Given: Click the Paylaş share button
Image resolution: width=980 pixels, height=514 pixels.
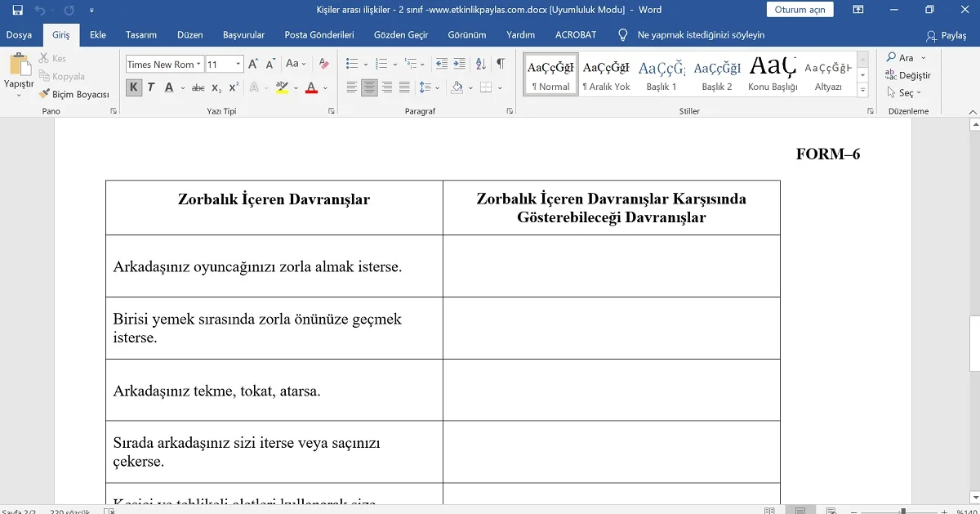Looking at the screenshot, I should 947,36.
